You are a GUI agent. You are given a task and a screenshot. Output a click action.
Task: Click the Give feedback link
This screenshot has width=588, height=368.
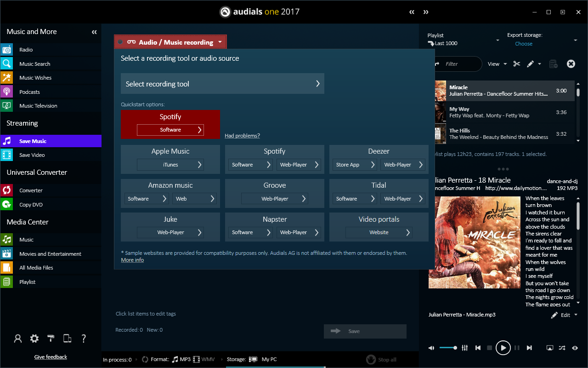51,357
